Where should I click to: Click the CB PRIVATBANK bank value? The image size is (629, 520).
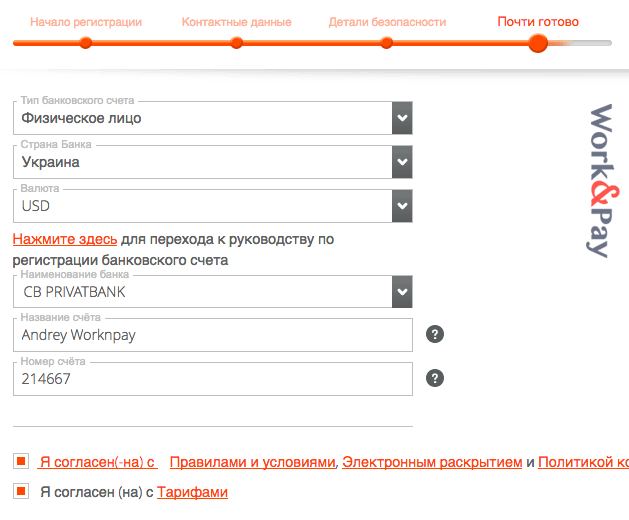click(x=75, y=292)
